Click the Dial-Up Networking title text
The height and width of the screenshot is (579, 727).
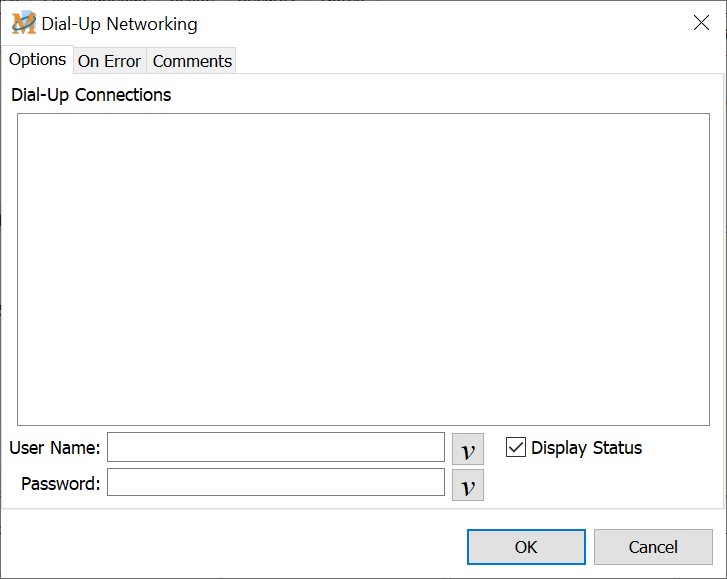[x=119, y=24]
